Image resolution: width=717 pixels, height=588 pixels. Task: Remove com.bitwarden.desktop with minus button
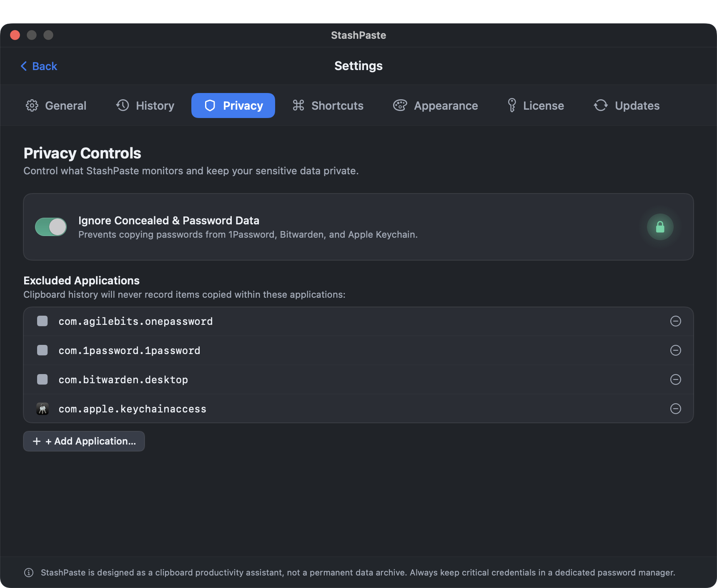675,379
